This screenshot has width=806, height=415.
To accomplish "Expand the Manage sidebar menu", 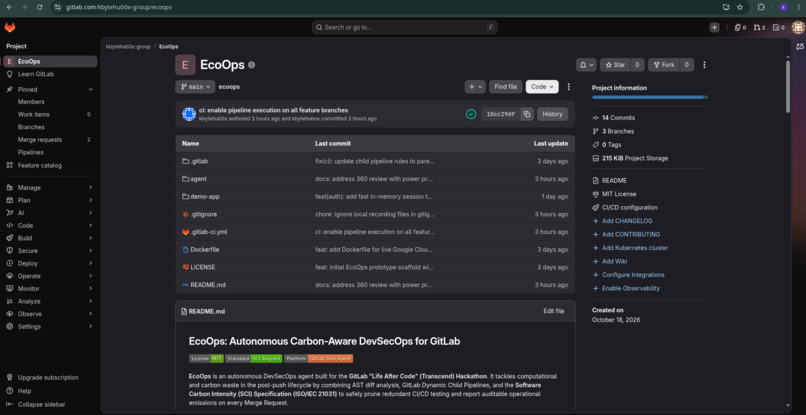I will [49, 188].
